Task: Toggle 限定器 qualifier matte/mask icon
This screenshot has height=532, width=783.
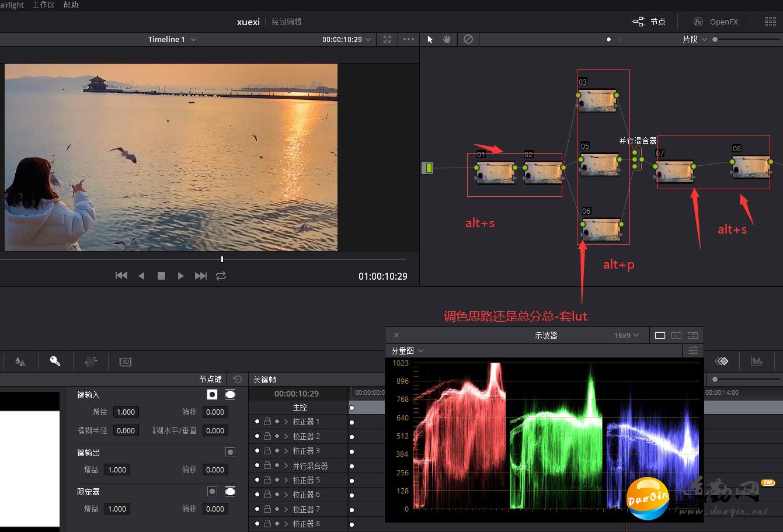Action: (231, 491)
